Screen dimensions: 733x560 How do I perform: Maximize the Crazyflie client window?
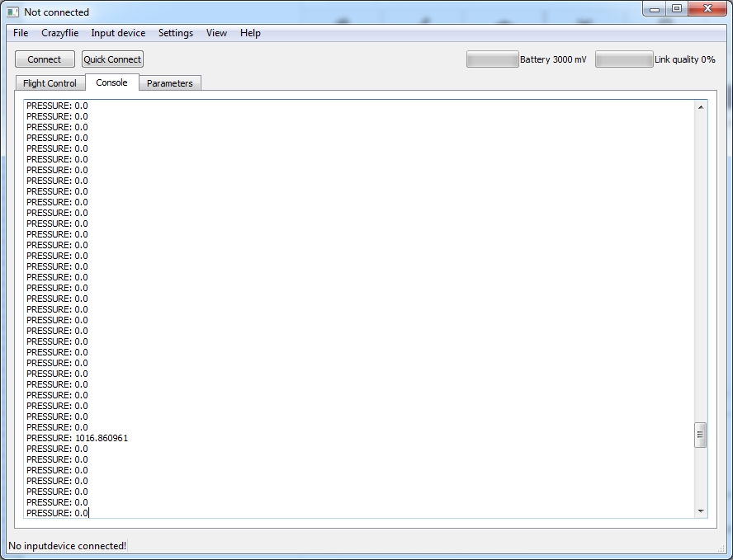(x=677, y=9)
